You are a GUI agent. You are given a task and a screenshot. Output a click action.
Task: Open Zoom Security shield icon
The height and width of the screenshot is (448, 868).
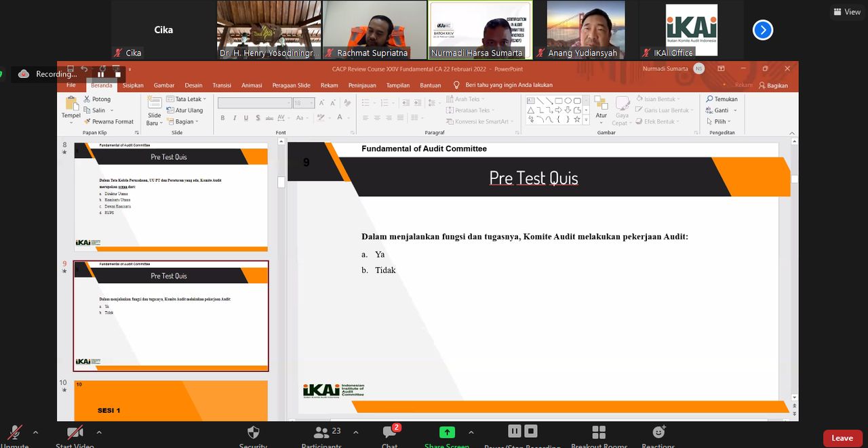click(x=253, y=432)
